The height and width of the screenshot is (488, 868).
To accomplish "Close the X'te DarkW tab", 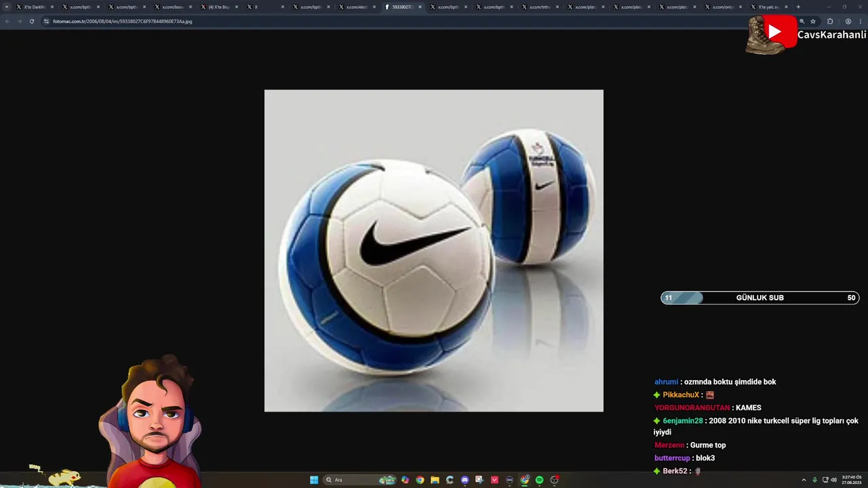I will tap(52, 7).
